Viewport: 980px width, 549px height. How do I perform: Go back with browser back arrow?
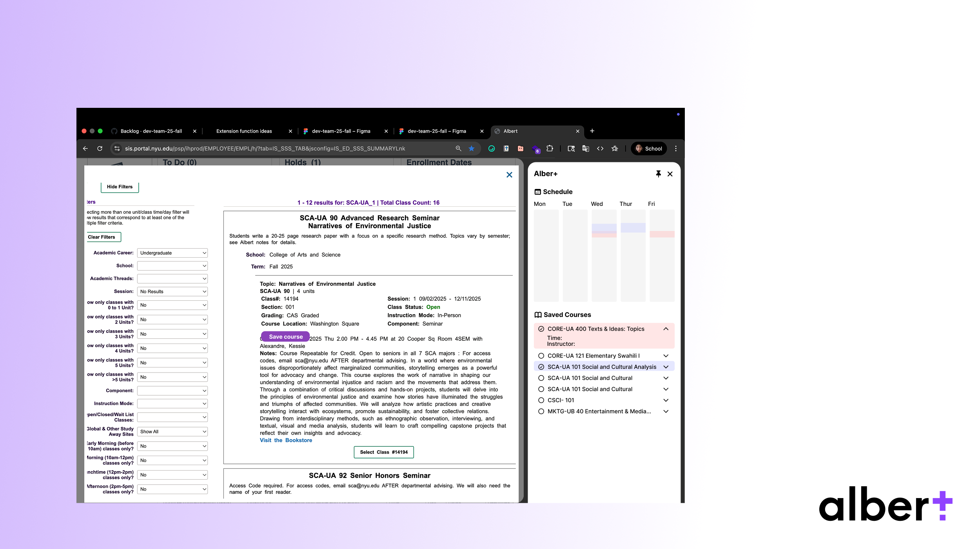[85, 149]
